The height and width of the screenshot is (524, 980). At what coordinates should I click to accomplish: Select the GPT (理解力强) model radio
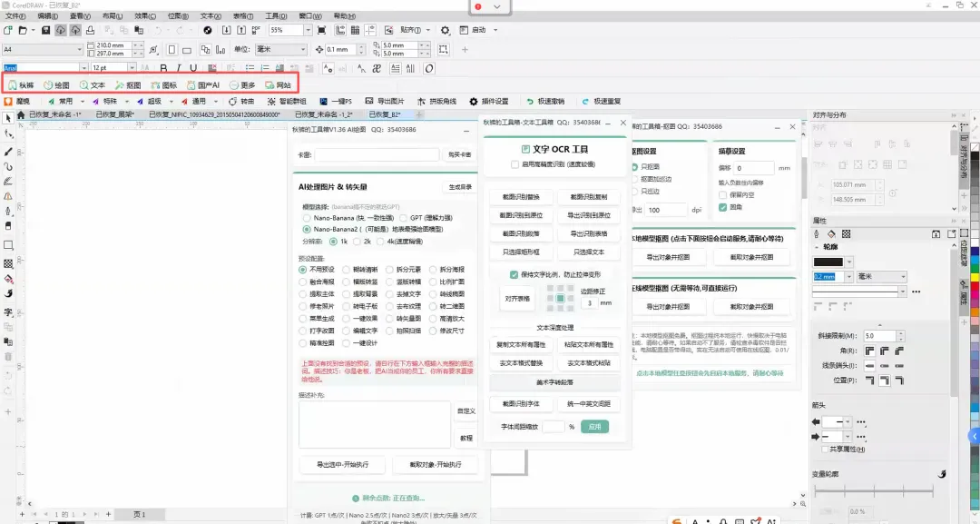403,218
